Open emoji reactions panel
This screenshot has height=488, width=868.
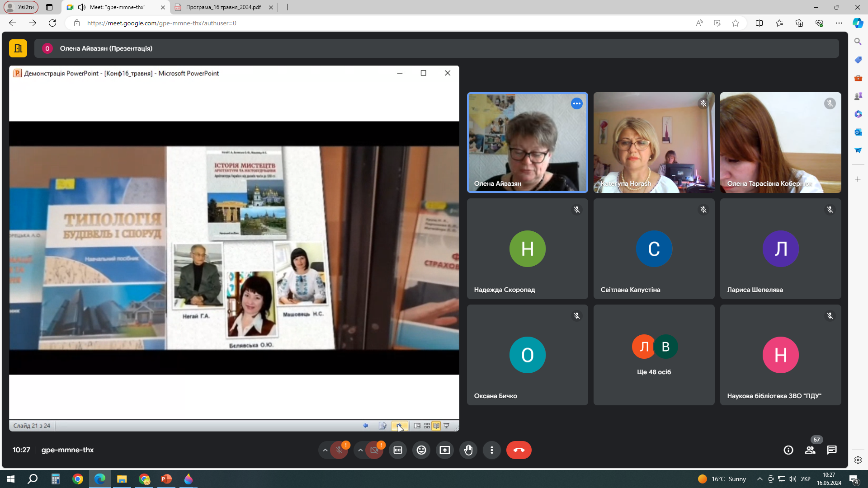[421, 450]
